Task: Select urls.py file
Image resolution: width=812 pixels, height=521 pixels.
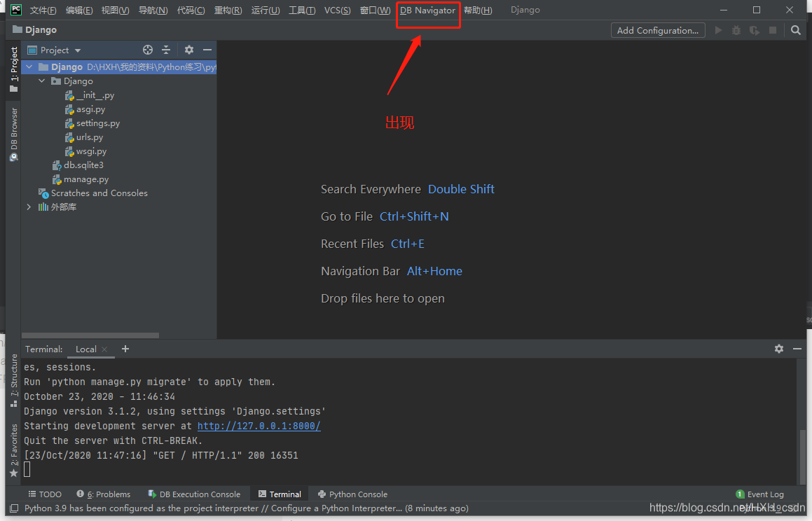Action: [x=84, y=137]
